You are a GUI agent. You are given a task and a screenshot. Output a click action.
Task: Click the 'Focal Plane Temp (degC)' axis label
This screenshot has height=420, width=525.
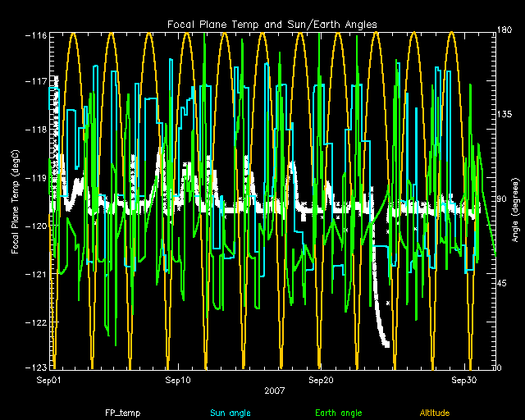(16, 201)
